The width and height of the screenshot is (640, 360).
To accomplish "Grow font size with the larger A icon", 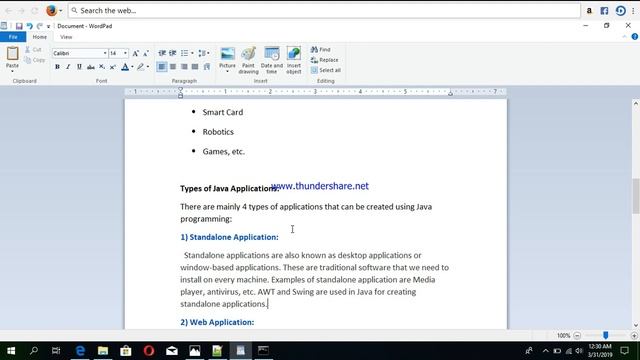I will 136,53.
